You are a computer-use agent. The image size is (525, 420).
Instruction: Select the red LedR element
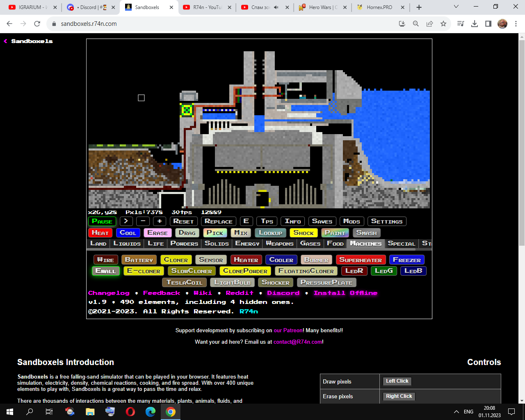354,271
